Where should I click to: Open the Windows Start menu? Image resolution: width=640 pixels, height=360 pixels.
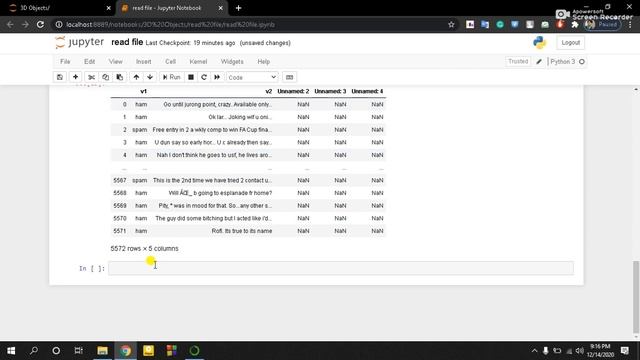[11, 351]
